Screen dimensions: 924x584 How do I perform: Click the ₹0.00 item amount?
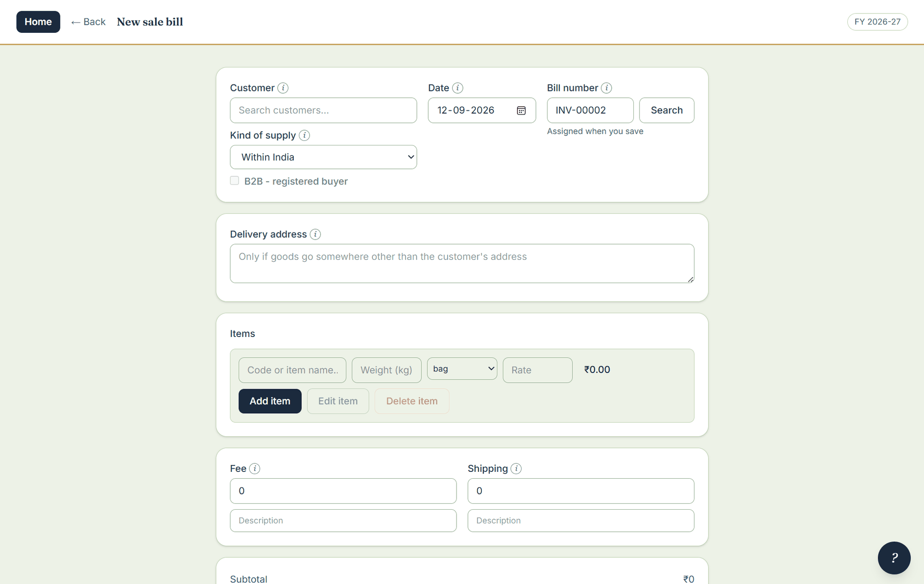click(597, 370)
